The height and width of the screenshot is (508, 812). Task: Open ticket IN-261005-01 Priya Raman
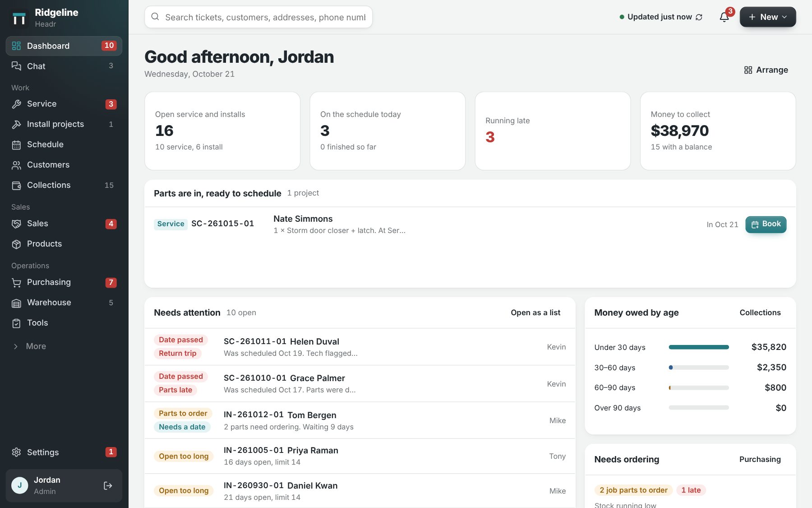pos(360,456)
